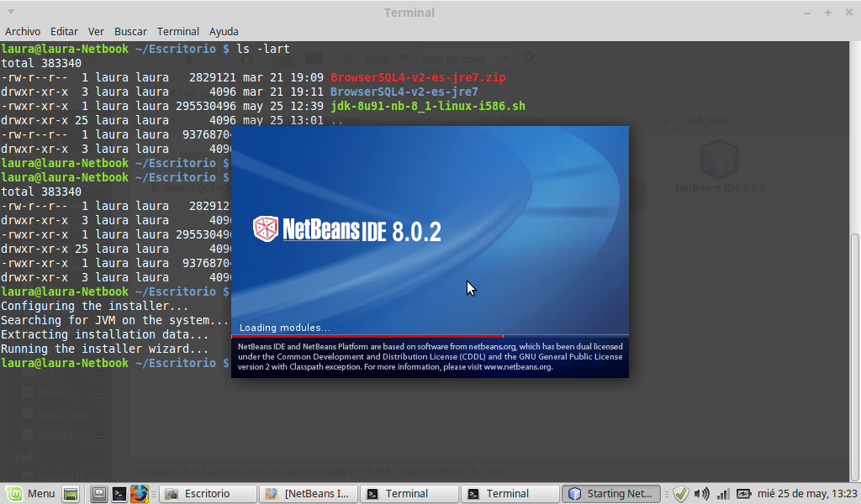Image resolution: width=861 pixels, height=504 pixels.
Task: Open the clock showing mié 25 de may
Action: click(807, 494)
